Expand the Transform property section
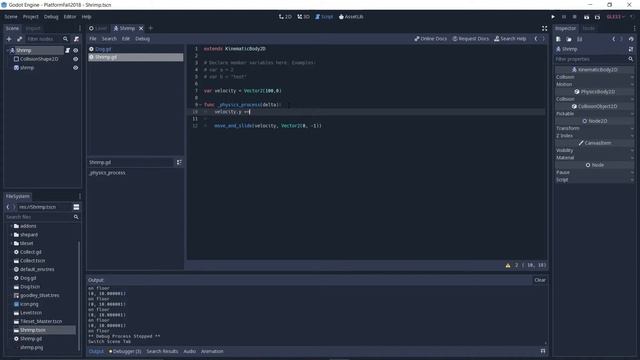Viewport: 640px width, 360px height. point(594,128)
